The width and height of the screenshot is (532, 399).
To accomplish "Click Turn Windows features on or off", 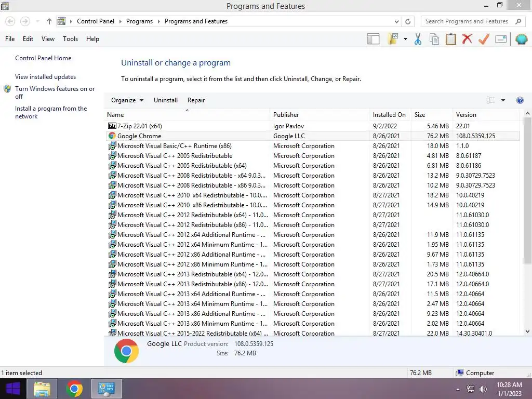I will (55, 92).
